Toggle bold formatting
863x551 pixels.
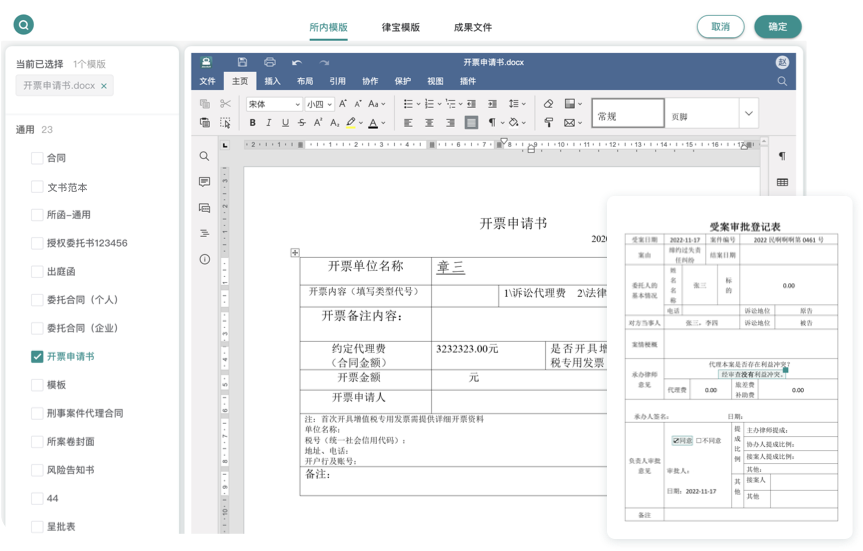[x=253, y=123]
